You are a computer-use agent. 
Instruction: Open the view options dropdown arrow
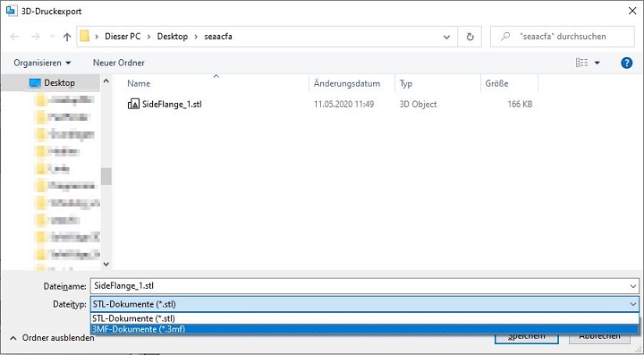(597, 63)
